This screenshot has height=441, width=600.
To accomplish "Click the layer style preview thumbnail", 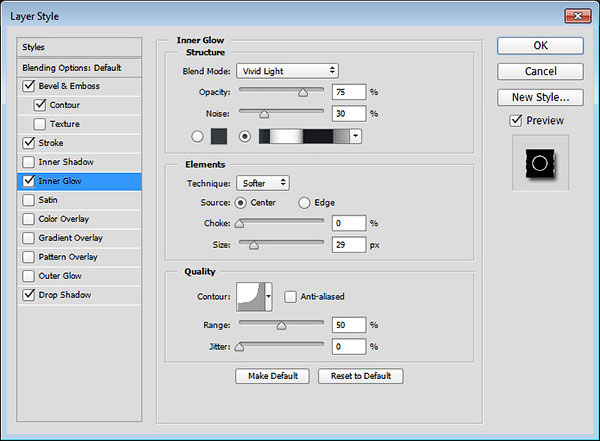I will click(x=540, y=163).
